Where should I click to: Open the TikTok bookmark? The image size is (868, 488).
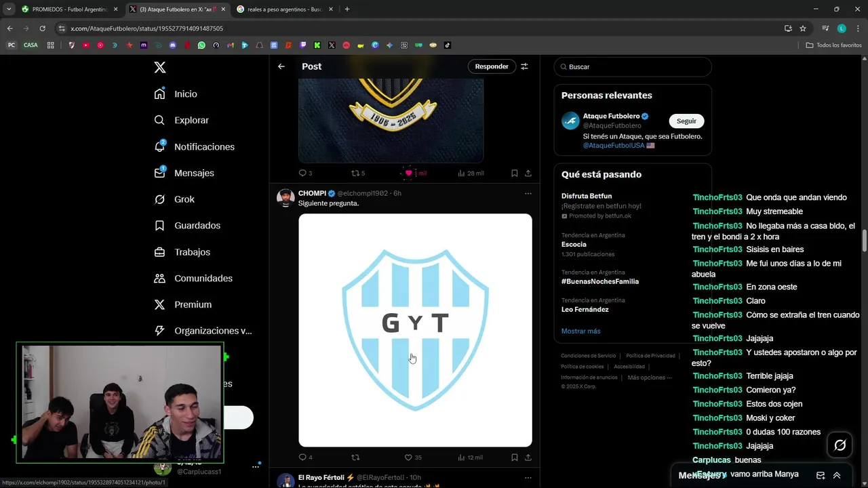point(448,45)
